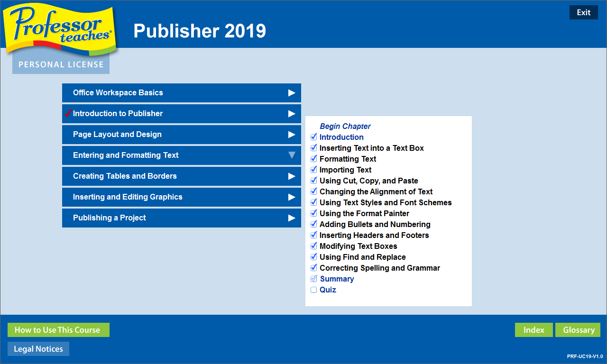Click the arrow icon on Introduction to Publisher
Viewport: 607px width, 364px height.
pos(292,114)
